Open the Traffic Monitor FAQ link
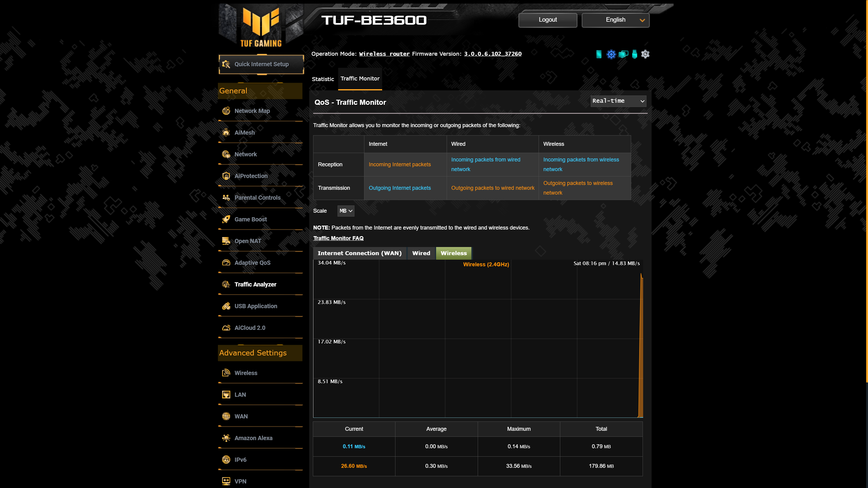Viewport: 868px width, 488px height. pos(338,238)
